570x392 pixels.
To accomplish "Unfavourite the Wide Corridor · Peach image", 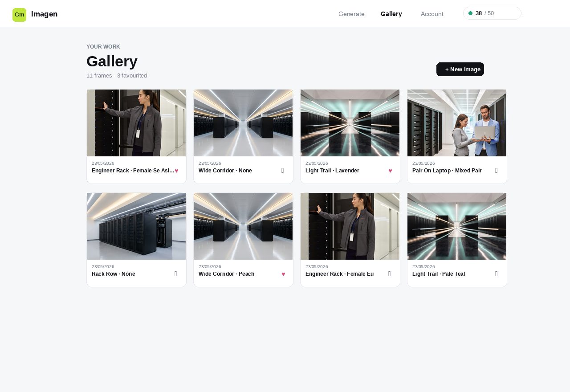I will [x=283, y=274].
